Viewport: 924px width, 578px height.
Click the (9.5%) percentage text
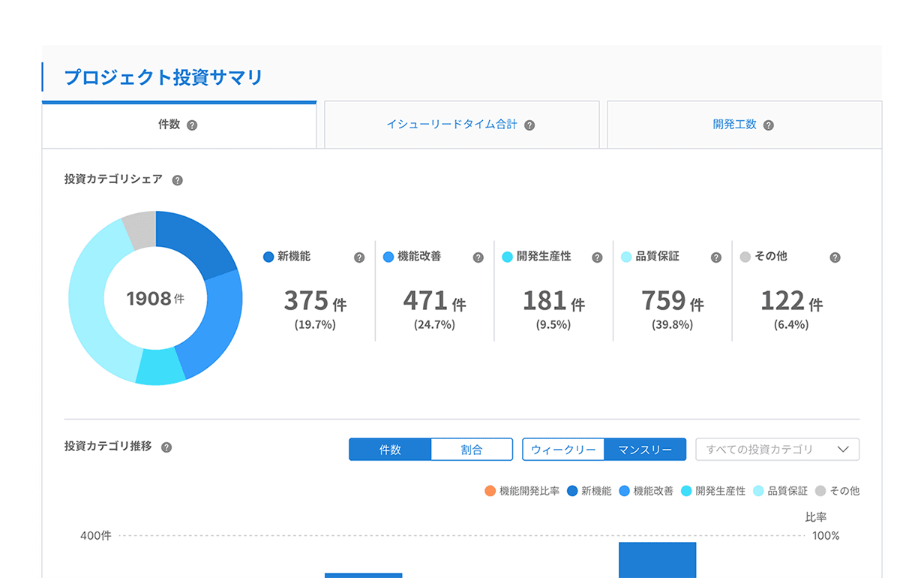pyautogui.click(x=553, y=326)
